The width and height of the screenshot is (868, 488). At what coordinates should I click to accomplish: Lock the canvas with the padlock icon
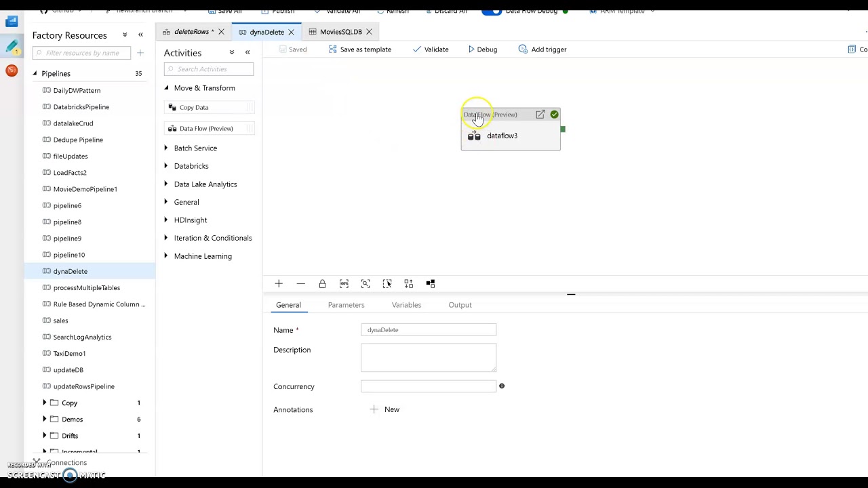point(322,283)
